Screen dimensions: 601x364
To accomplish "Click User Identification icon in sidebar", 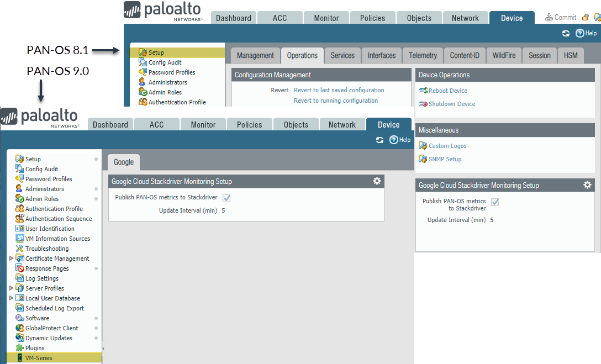I will point(19,228).
